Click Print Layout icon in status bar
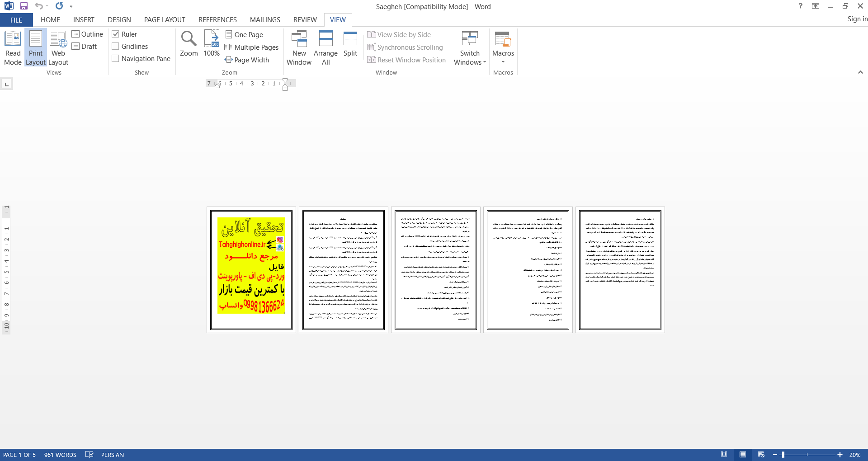The image size is (868, 461). pos(743,455)
